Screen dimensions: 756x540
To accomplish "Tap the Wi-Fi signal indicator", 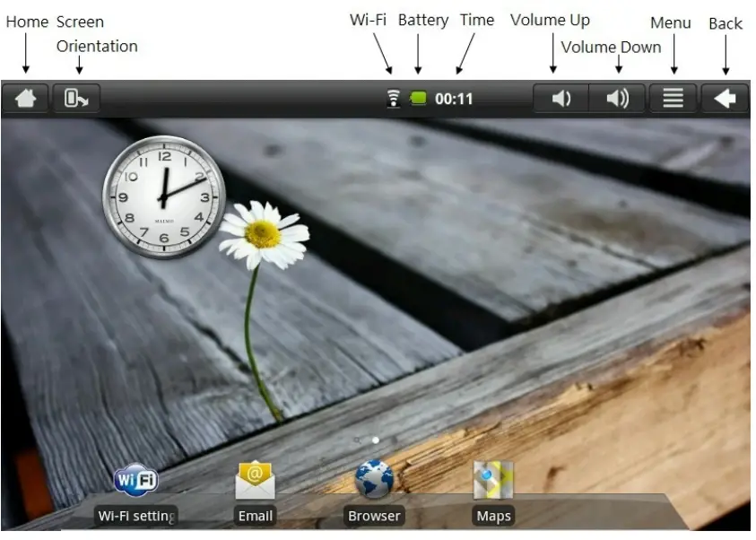I will tap(394, 99).
